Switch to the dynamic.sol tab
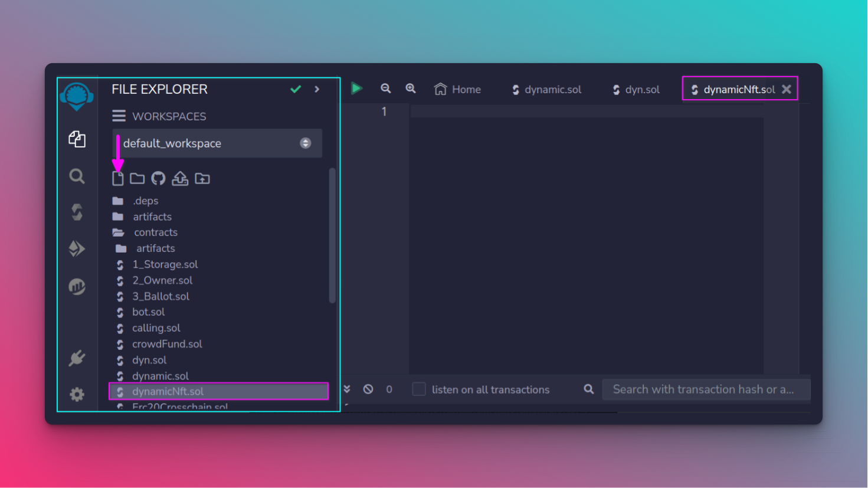The width and height of the screenshot is (868, 488). pos(547,89)
